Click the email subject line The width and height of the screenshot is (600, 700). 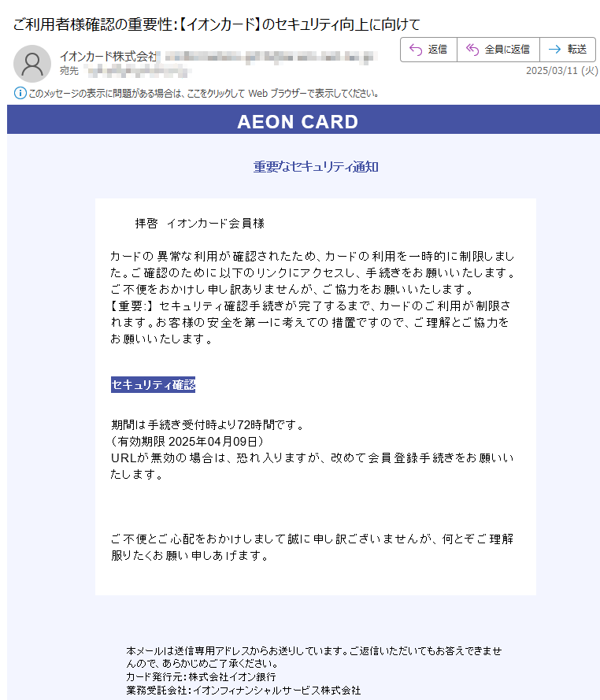click(x=216, y=24)
